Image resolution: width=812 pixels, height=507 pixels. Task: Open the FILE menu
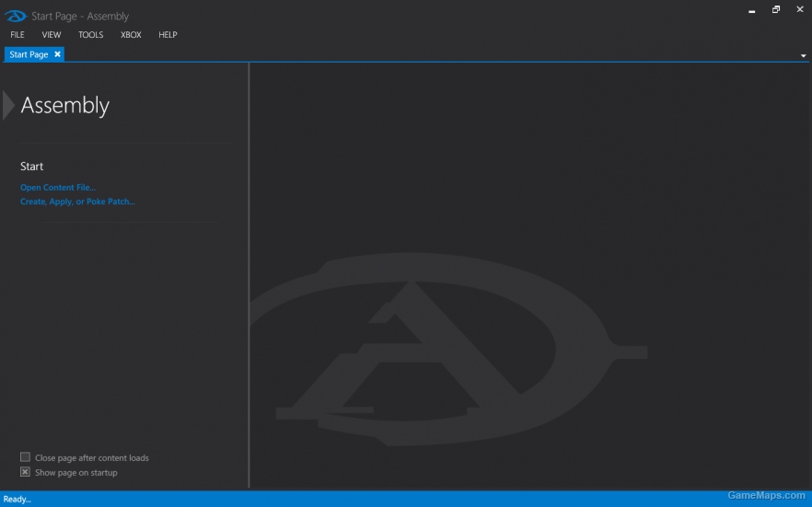point(17,35)
